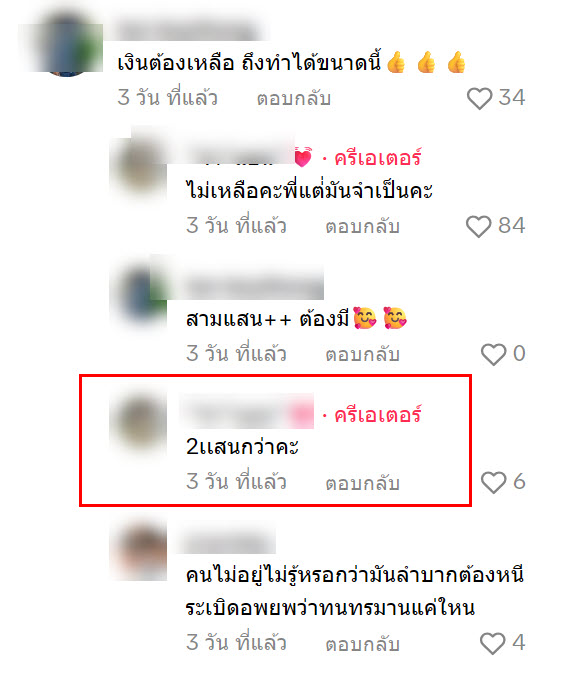Reply to the 2แสนกว่าคะ comment

point(362,483)
